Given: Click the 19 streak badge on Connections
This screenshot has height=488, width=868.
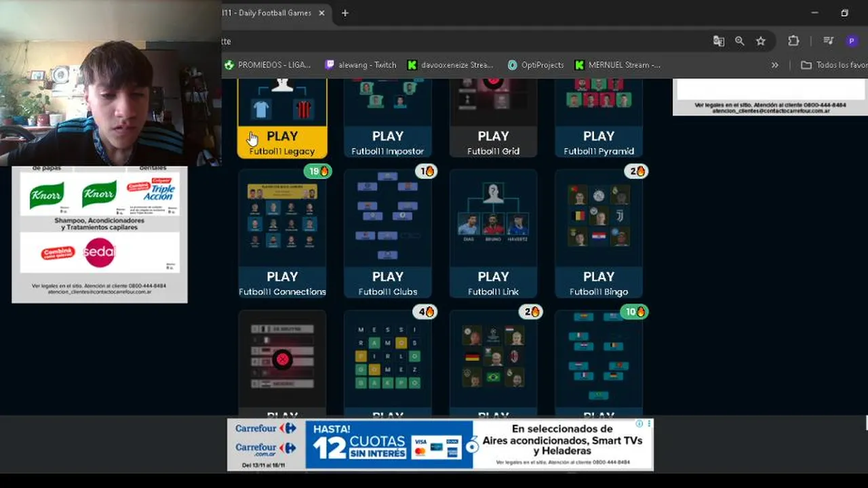Looking at the screenshot, I should point(318,171).
